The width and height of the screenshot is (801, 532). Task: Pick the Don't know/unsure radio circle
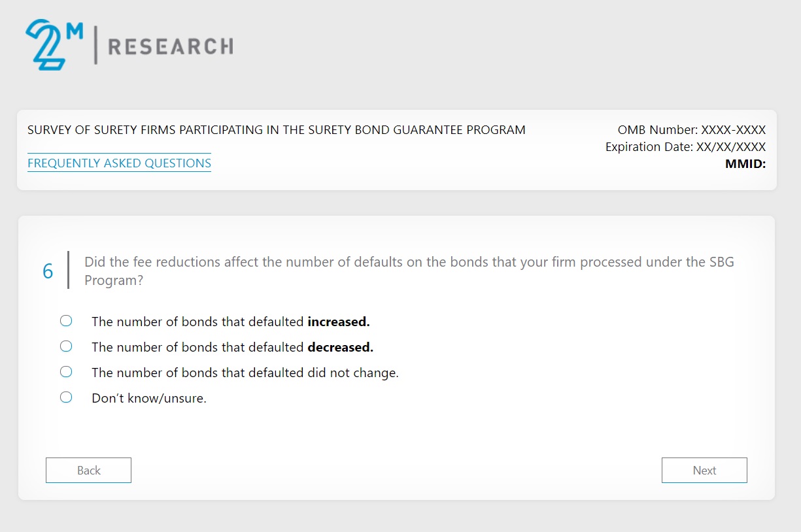66,397
